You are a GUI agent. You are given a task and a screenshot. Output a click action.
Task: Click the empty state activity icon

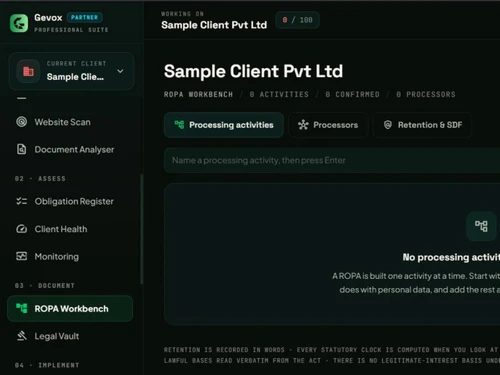481,226
